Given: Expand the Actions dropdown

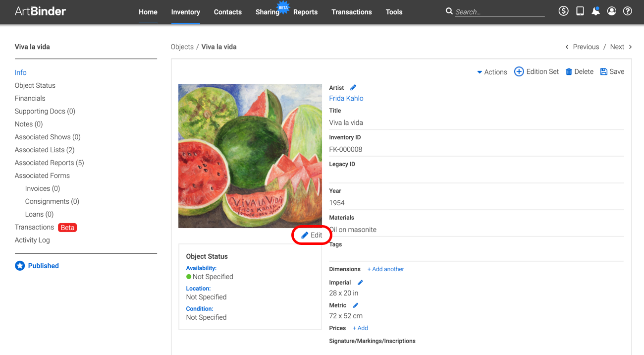Looking at the screenshot, I should tap(492, 72).
